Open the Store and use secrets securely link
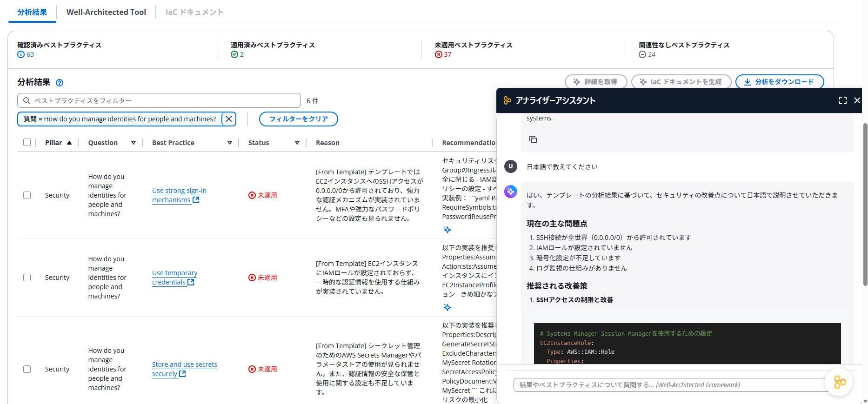Viewport: 868px width, 404px height. [184, 369]
